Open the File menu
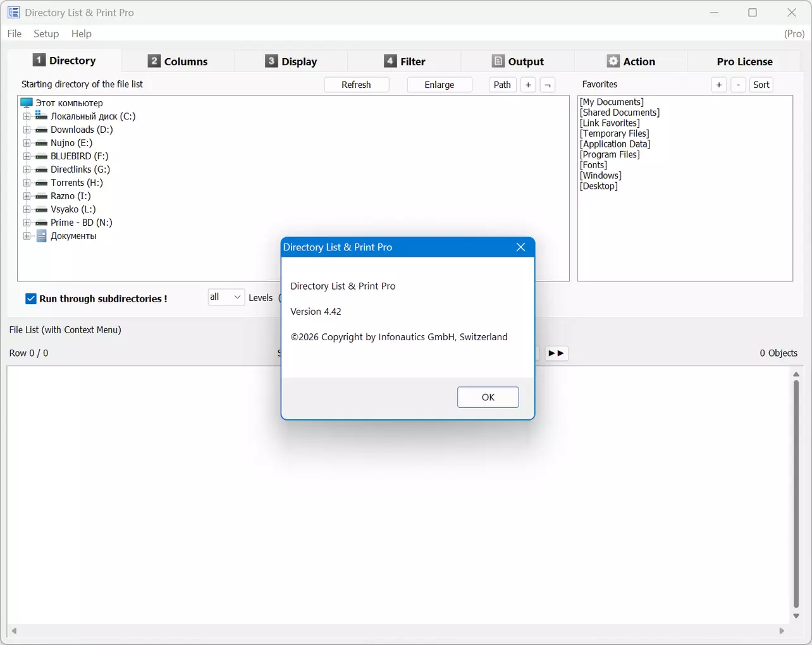The height and width of the screenshot is (645, 812). pyautogui.click(x=15, y=34)
